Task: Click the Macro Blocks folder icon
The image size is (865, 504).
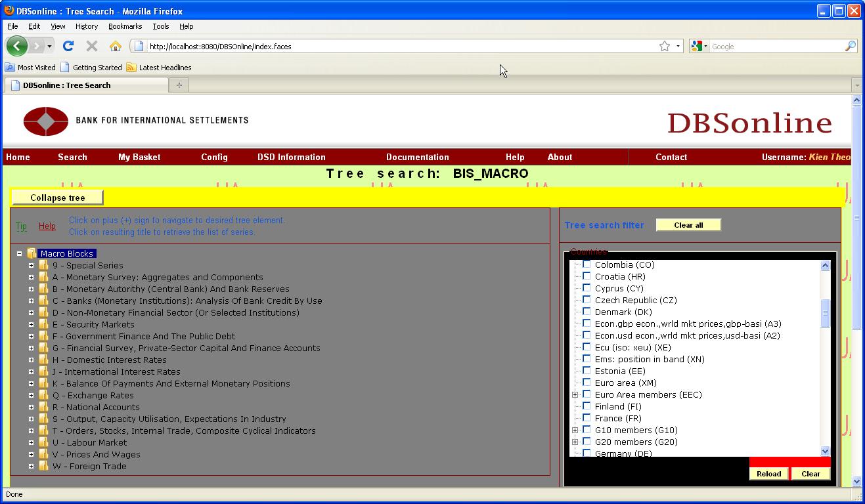Action: pyautogui.click(x=31, y=253)
